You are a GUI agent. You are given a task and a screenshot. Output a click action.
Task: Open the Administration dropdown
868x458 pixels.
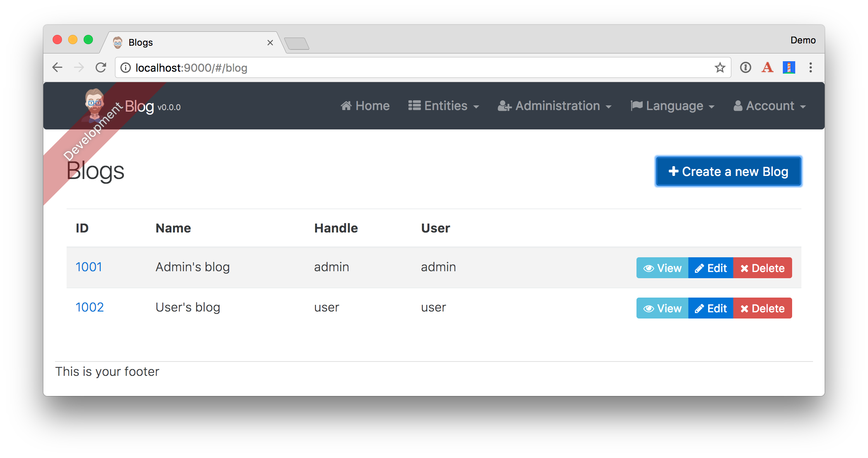[554, 106]
